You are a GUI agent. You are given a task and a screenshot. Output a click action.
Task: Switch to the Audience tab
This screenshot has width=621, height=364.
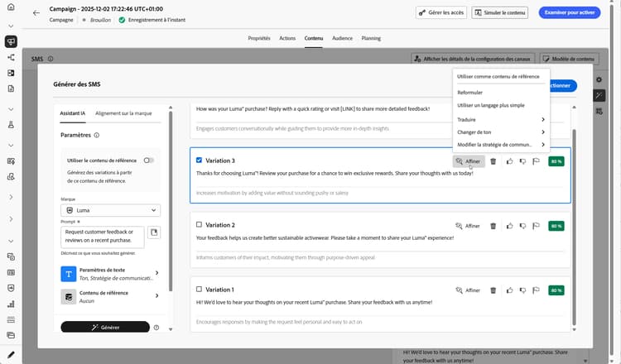tap(342, 38)
